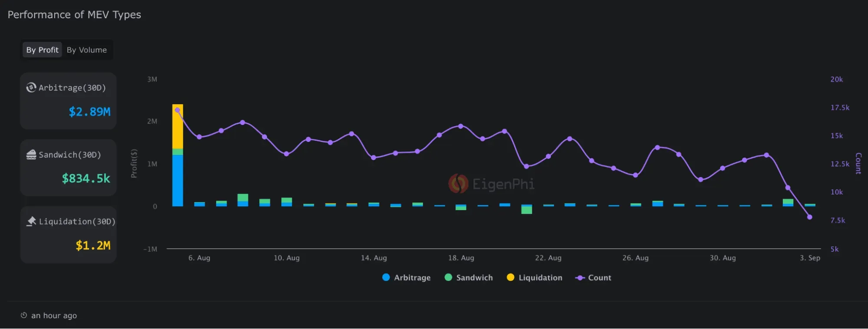Switch to the By Volume tab
The width and height of the screenshot is (868, 329).
click(87, 50)
